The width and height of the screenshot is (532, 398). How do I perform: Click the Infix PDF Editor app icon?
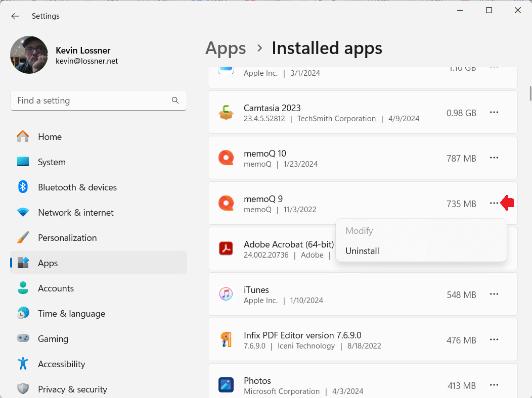(x=226, y=339)
